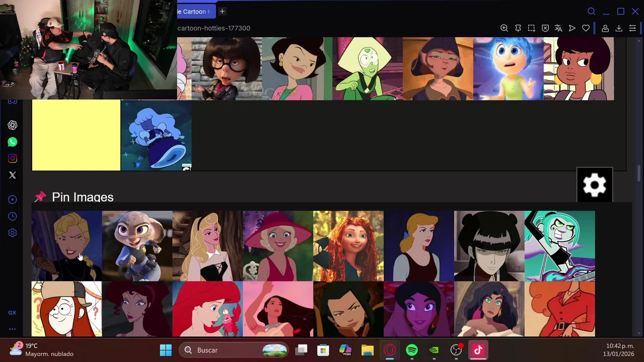Click the Pin Images heading

(x=83, y=197)
